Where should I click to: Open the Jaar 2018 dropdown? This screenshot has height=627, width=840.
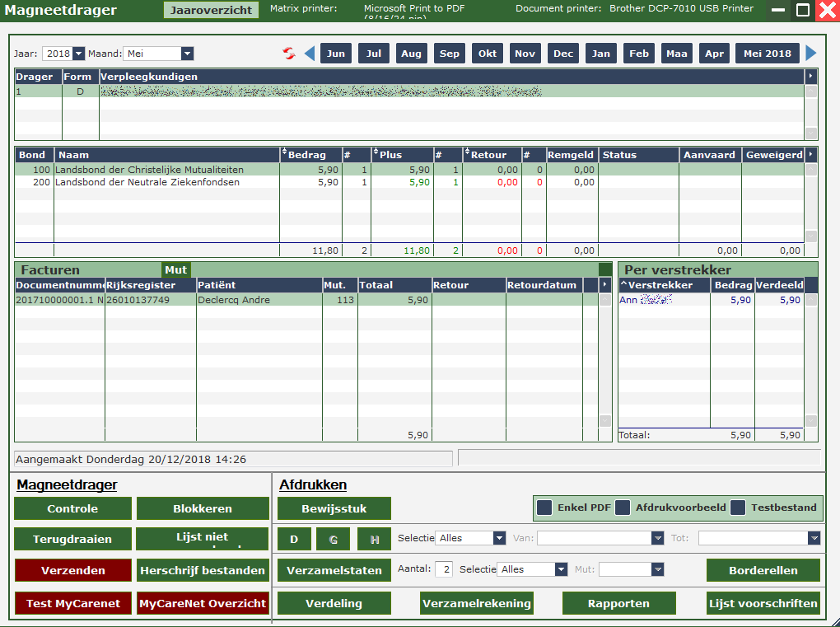(78, 54)
